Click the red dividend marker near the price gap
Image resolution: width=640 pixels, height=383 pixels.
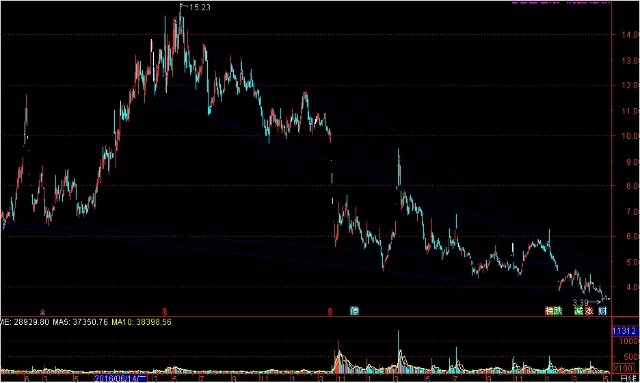coord(330,312)
